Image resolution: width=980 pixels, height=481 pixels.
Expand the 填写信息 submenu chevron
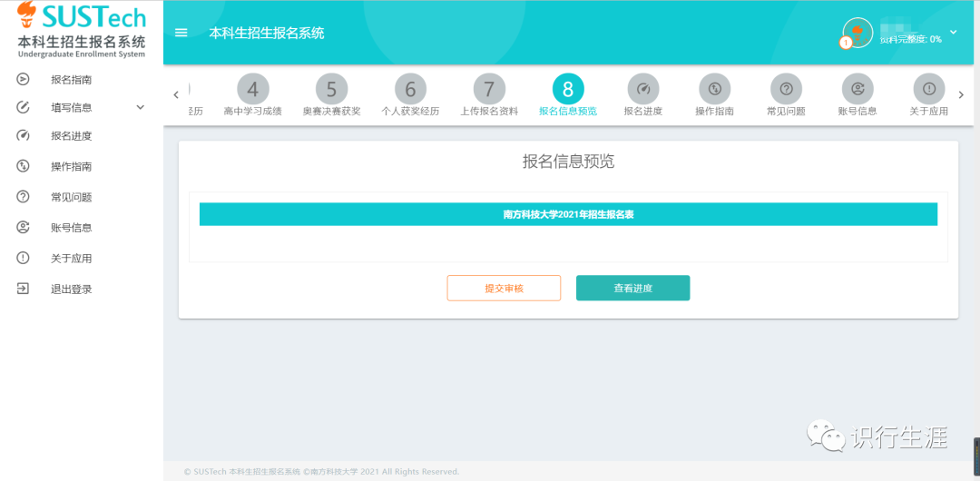tap(141, 108)
